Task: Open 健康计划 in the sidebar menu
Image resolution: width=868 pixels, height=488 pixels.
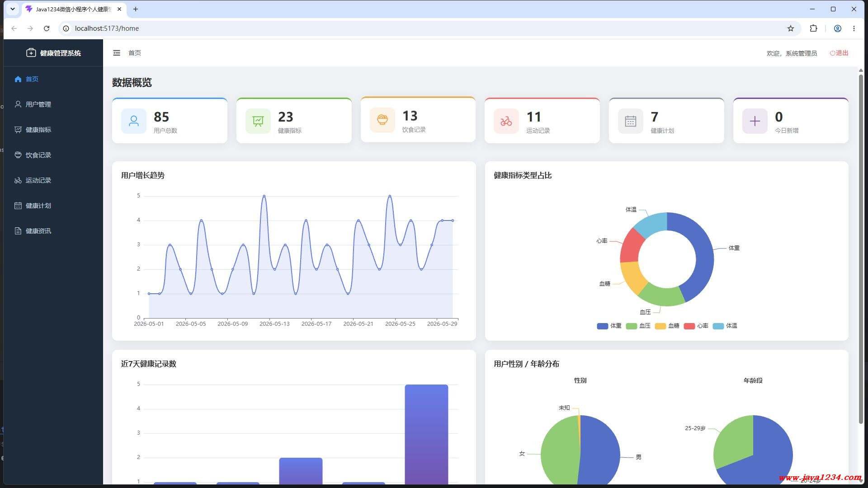Action: (53, 206)
